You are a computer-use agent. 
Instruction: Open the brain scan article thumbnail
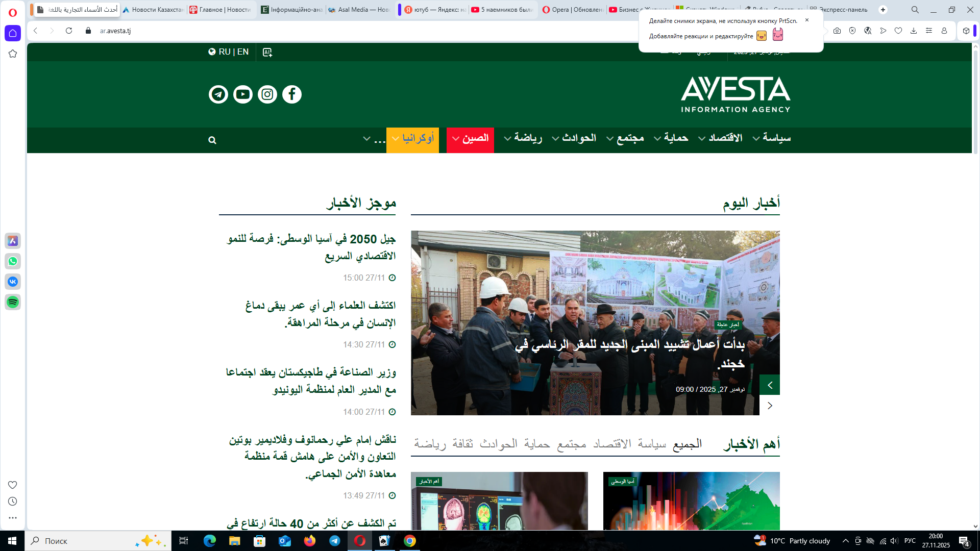pos(499,501)
